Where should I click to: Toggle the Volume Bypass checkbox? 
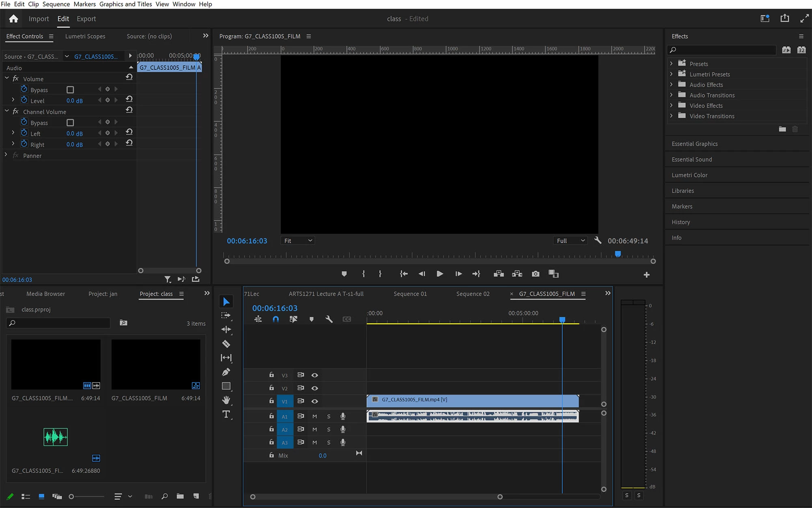(x=70, y=90)
